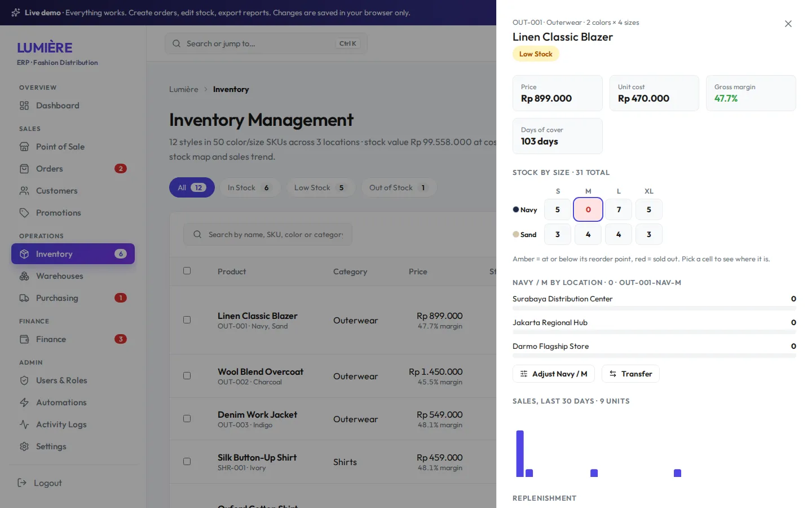The width and height of the screenshot is (812, 508).
Task: Click Adjust Navy / M button
Action: [554, 374]
